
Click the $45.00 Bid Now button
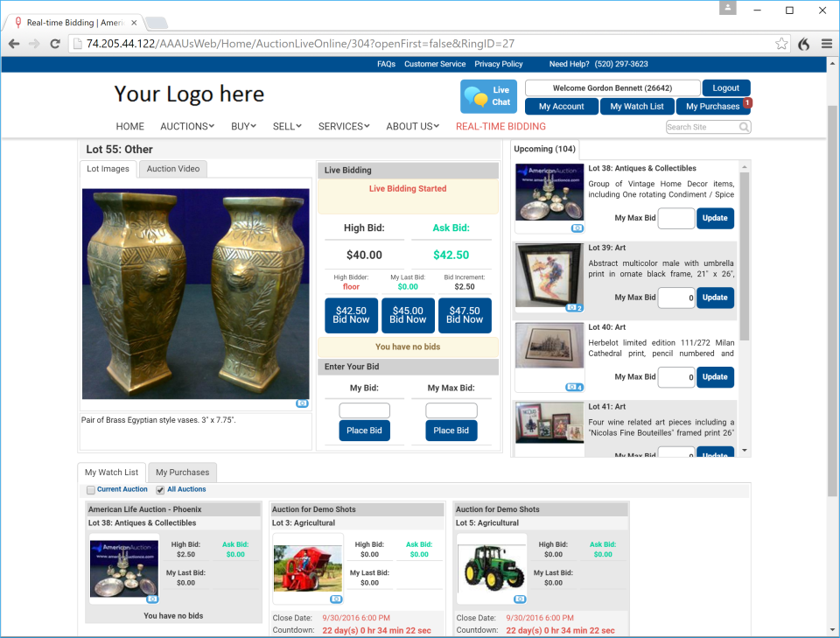408,315
